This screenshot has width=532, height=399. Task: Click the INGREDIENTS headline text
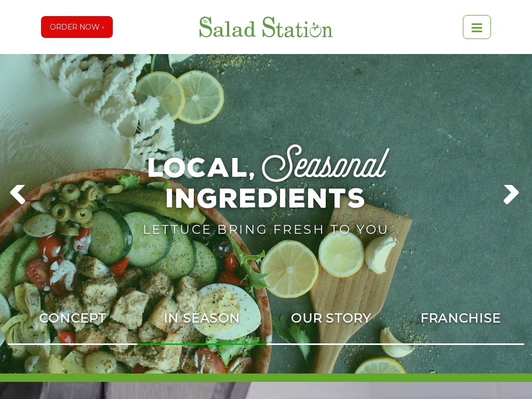[x=265, y=197]
